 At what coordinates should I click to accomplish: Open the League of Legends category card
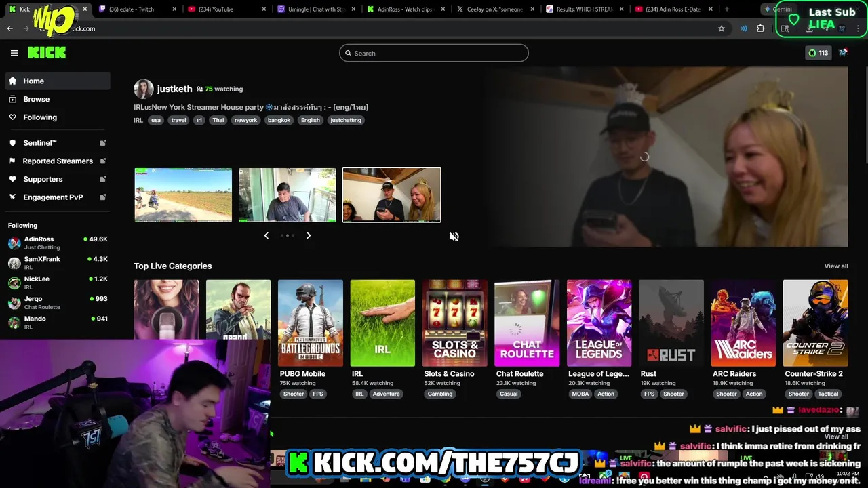coord(599,323)
